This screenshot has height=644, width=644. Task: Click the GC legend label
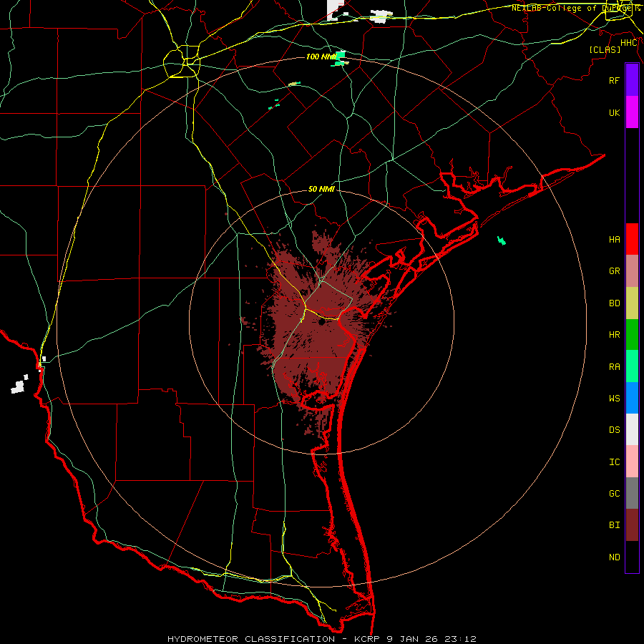[x=614, y=494]
